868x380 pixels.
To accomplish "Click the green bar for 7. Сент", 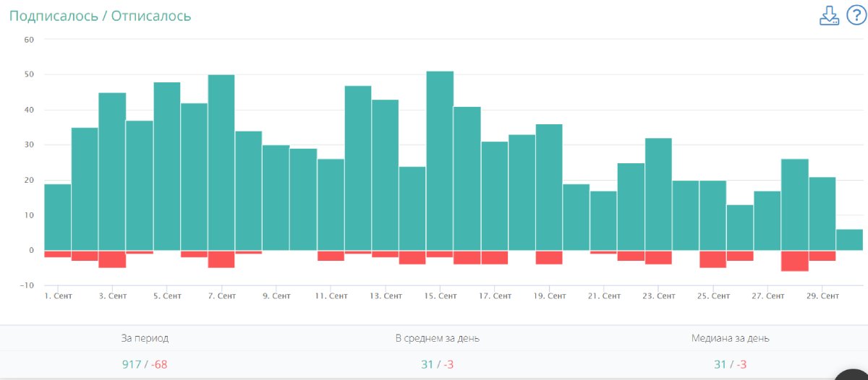I will coord(221,163).
